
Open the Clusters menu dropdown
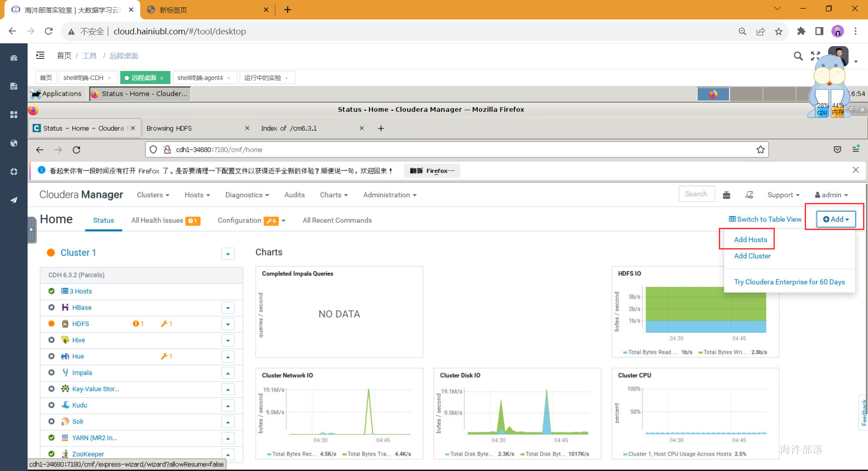[x=153, y=195]
